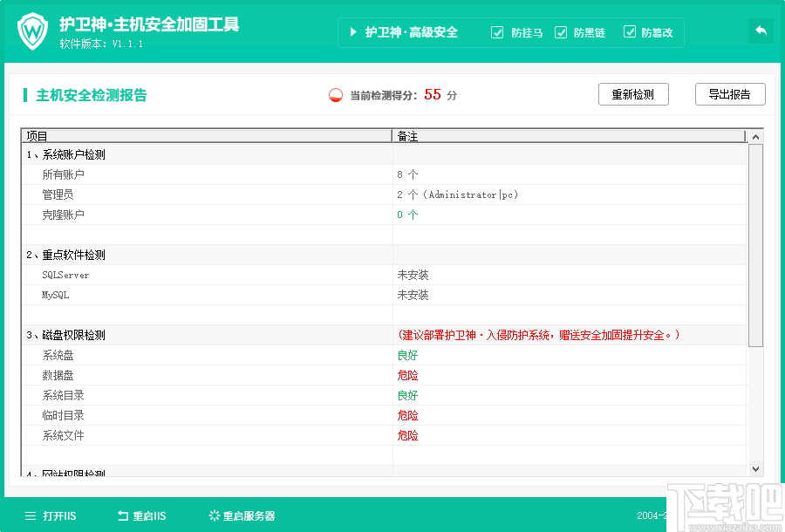Click the play arrow on 护卫神·高级安全
Viewport: 785px width, 532px height.
point(356,32)
